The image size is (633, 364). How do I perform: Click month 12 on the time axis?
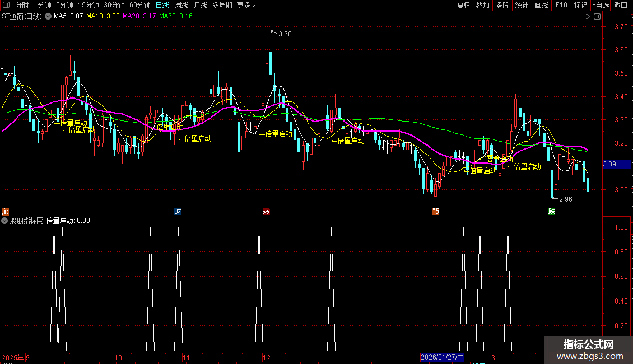(267, 357)
